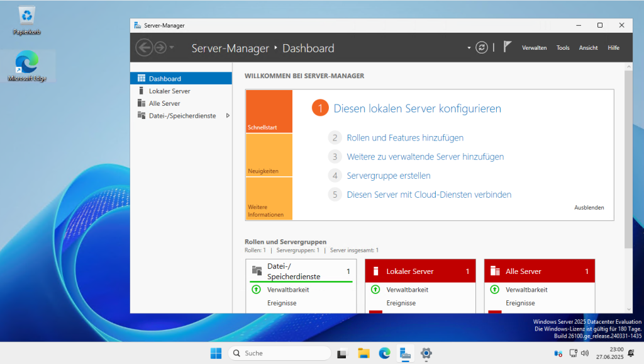Click the taskbar Suche search box
The width and height of the screenshot is (644, 364).
click(279, 353)
